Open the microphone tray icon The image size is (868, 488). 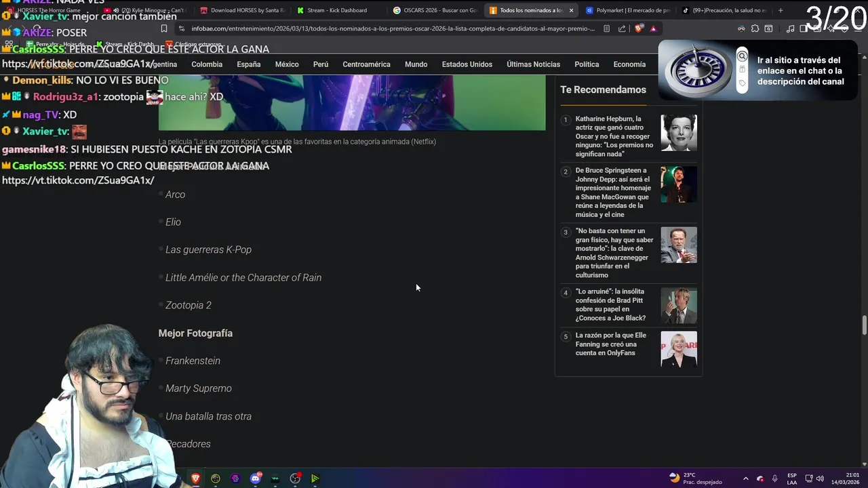point(774,479)
